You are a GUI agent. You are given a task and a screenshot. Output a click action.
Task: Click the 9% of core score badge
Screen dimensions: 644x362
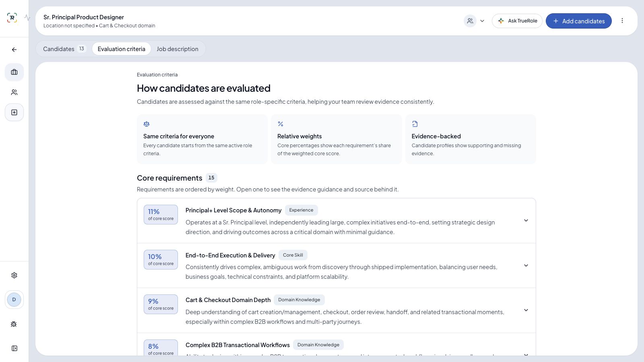pos(161,304)
